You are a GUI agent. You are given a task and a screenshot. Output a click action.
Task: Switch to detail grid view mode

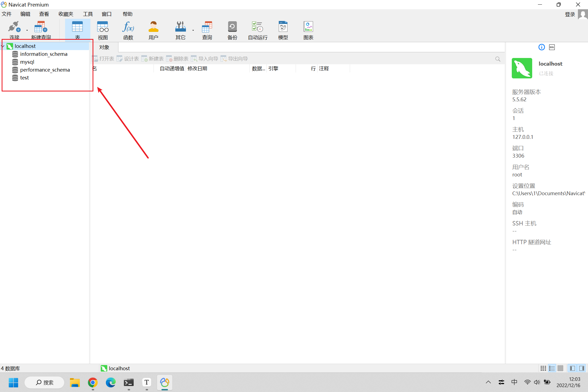pyautogui.click(x=561, y=368)
